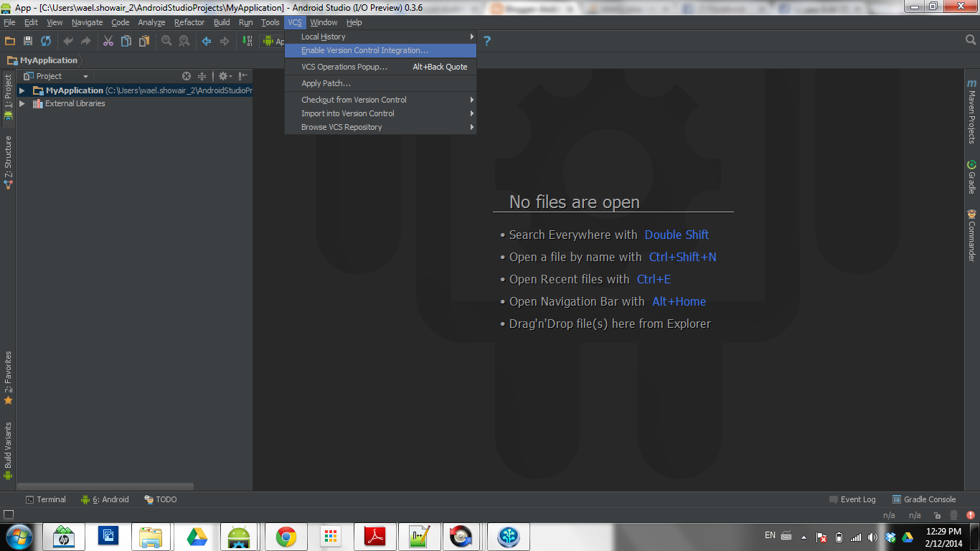Open the Project panel gear settings

coord(225,76)
